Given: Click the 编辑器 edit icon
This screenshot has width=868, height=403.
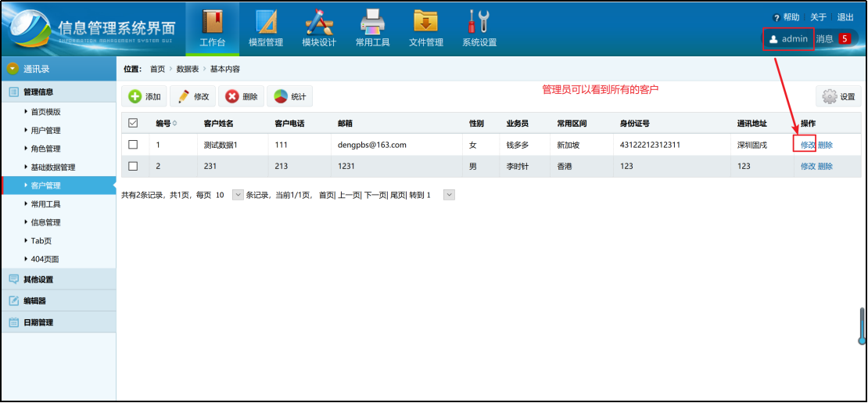Looking at the screenshot, I should coord(14,300).
